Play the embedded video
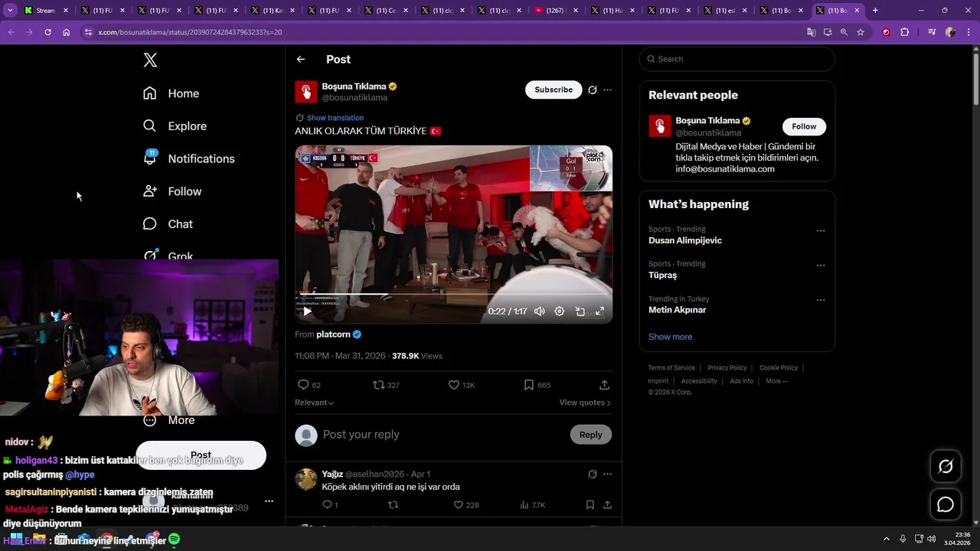The image size is (980, 551). pyautogui.click(x=307, y=311)
